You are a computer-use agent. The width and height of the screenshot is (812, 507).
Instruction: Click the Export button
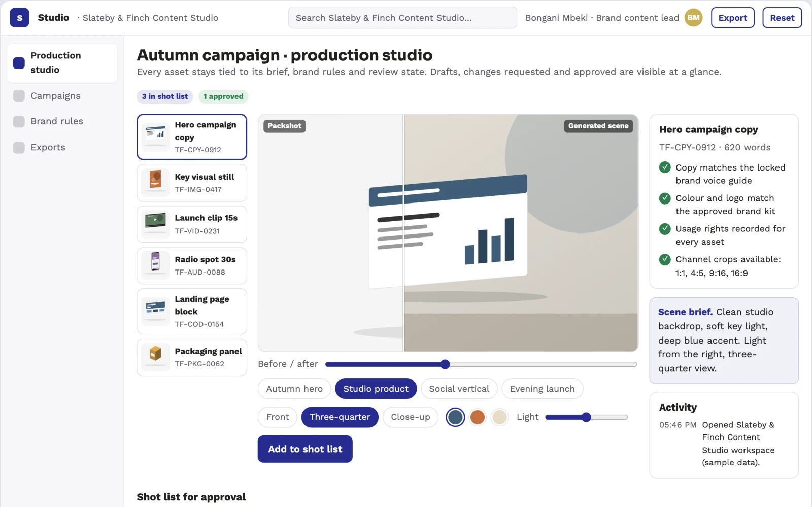click(x=733, y=18)
